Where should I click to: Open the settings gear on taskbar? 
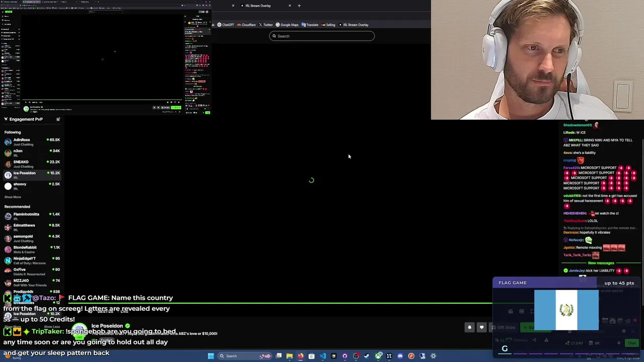(x=433, y=356)
